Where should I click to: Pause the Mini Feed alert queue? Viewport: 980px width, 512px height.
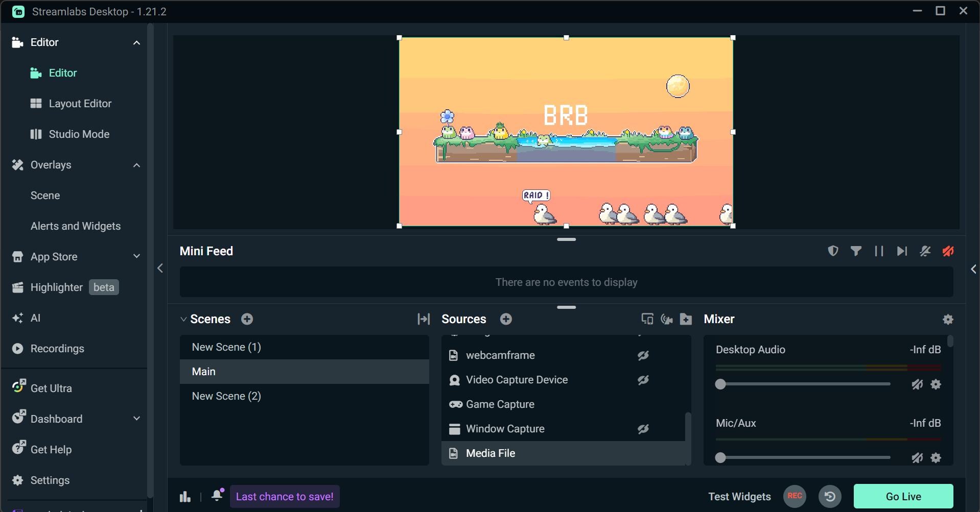[879, 251]
